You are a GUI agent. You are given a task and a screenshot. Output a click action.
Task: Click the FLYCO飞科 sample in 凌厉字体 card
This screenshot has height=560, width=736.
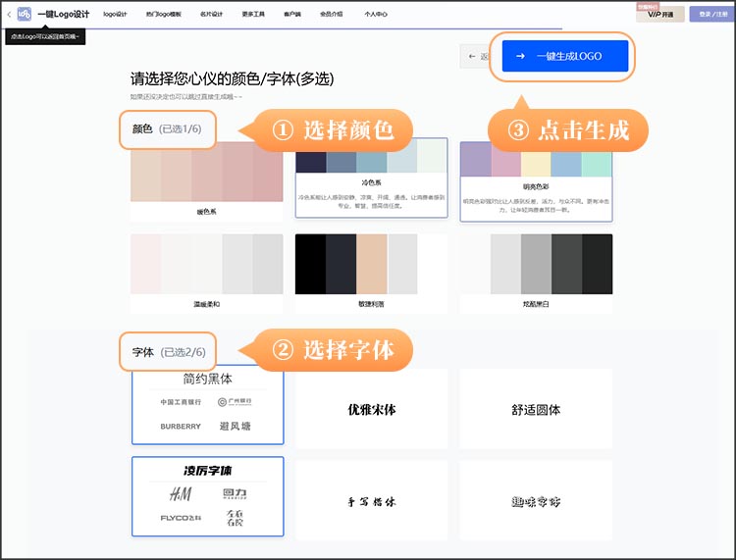coord(181,518)
